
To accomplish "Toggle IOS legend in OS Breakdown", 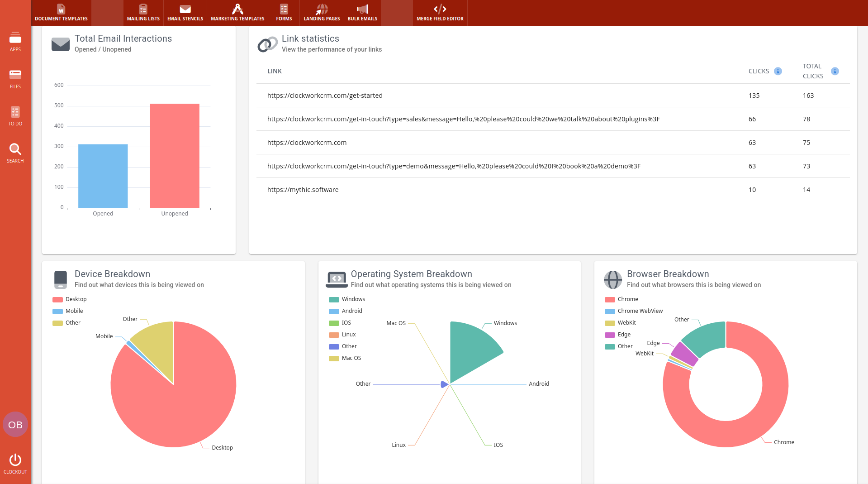I will click(340, 323).
